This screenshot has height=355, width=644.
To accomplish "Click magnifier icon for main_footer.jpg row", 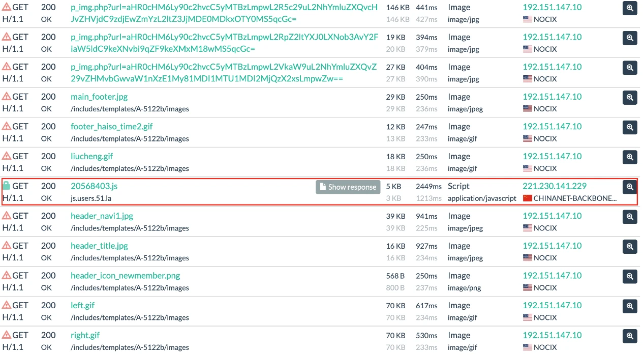I will [630, 97].
